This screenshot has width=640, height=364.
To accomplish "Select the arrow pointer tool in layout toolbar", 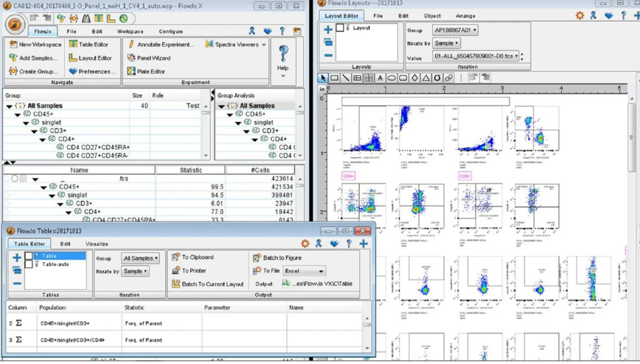I will tap(323, 78).
